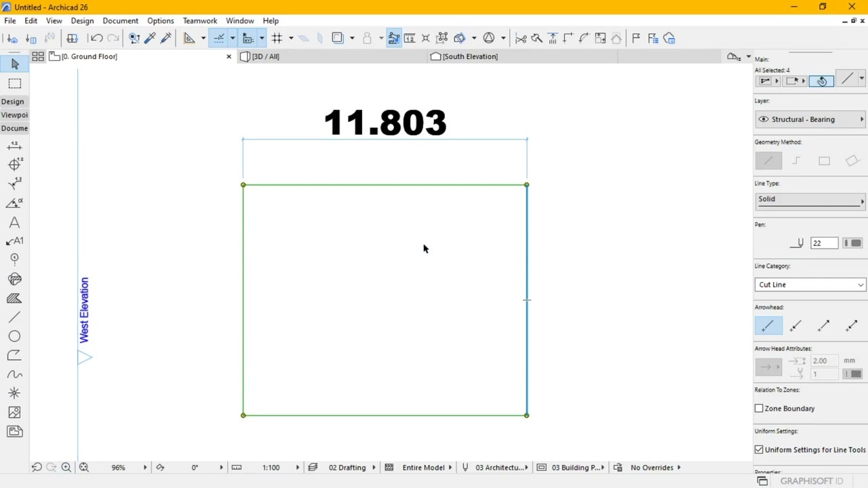The height and width of the screenshot is (488, 868).
Task: Open the Line Category dropdown
Action: (810, 285)
